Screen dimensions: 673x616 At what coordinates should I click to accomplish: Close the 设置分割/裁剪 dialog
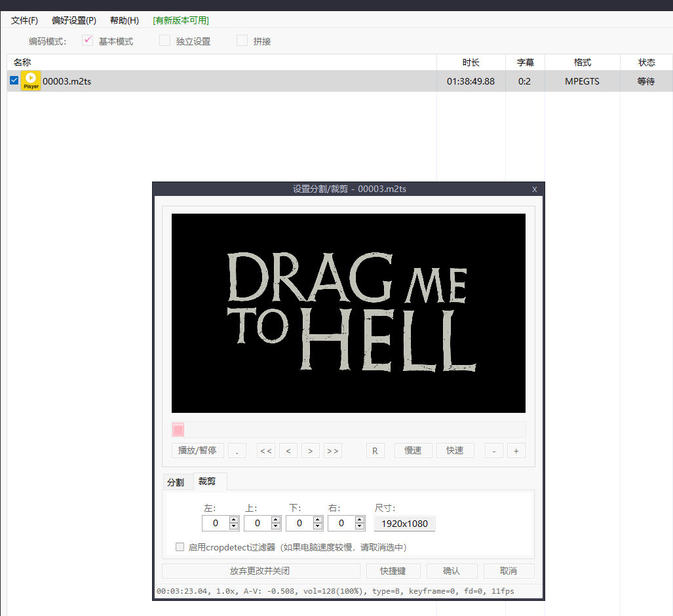534,189
